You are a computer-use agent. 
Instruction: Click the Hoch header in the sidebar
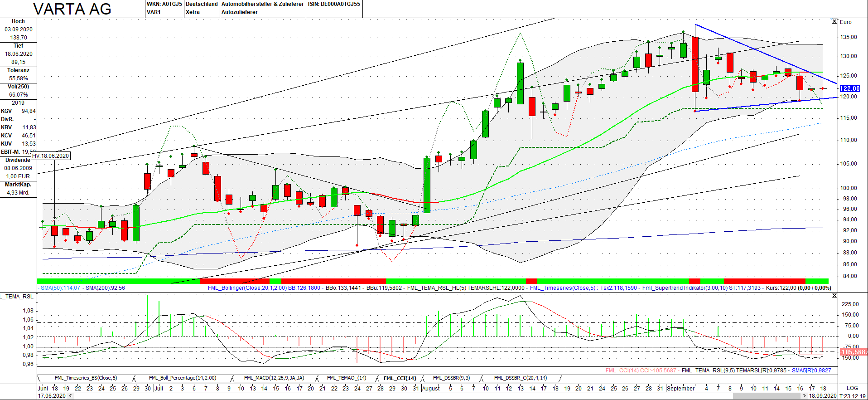18,21
